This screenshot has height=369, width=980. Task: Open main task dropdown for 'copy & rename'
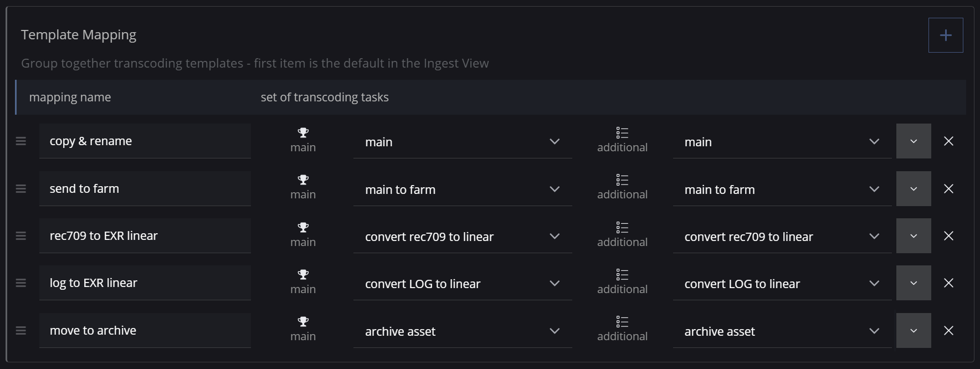tap(462, 142)
